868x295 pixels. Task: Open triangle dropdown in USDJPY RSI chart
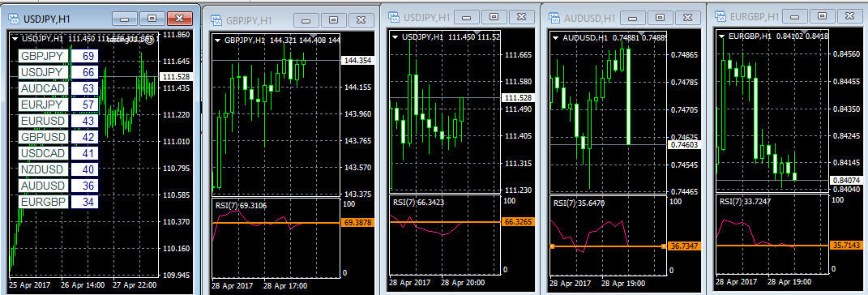tap(396, 37)
